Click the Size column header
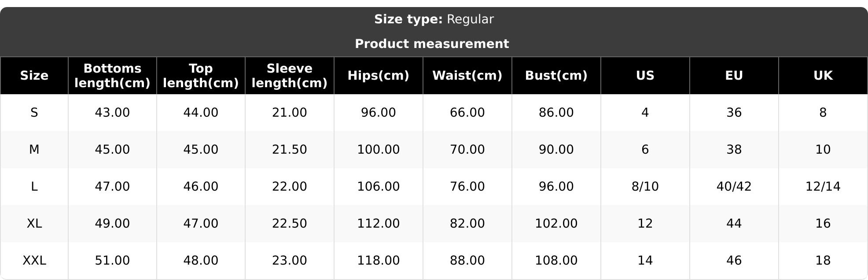Viewport: 868px width, 280px height. (34, 76)
